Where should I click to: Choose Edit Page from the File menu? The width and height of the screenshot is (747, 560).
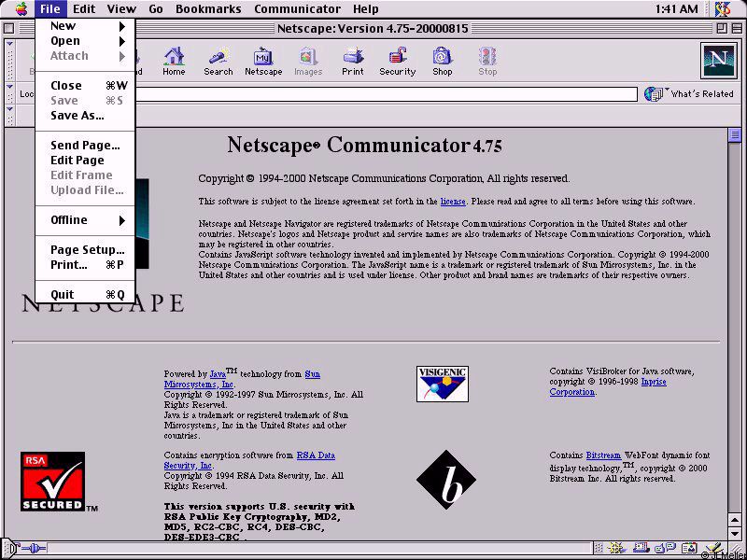point(86,161)
